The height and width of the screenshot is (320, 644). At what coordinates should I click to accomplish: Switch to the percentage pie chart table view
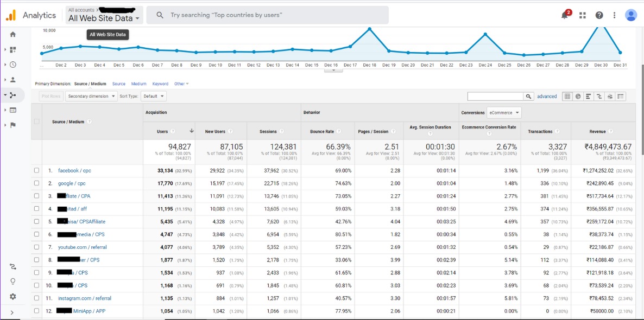point(577,96)
